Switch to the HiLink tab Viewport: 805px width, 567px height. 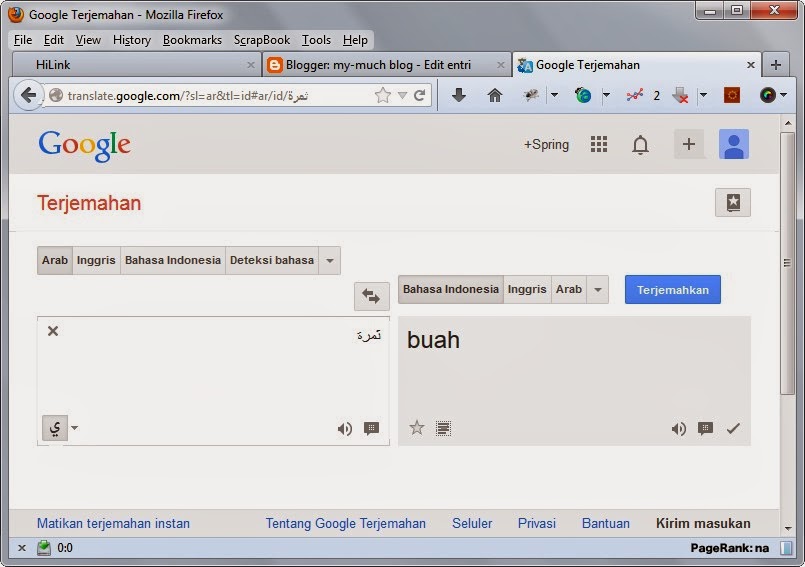click(x=136, y=65)
